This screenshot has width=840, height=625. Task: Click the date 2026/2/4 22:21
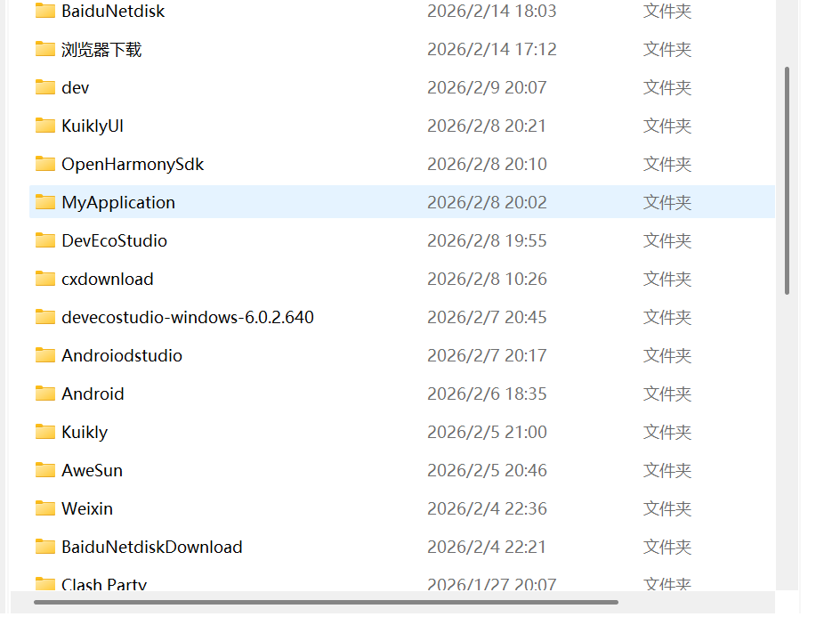click(487, 547)
